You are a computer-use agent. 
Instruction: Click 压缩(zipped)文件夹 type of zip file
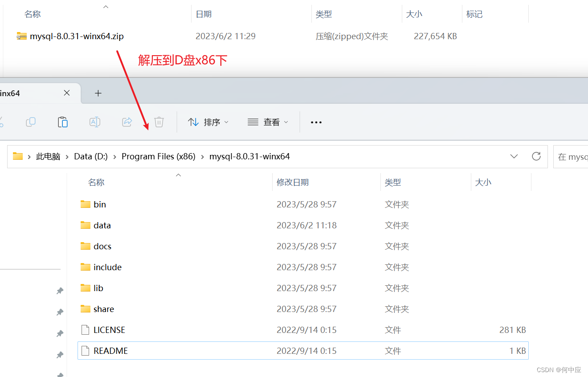pyautogui.click(x=352, y=36)
